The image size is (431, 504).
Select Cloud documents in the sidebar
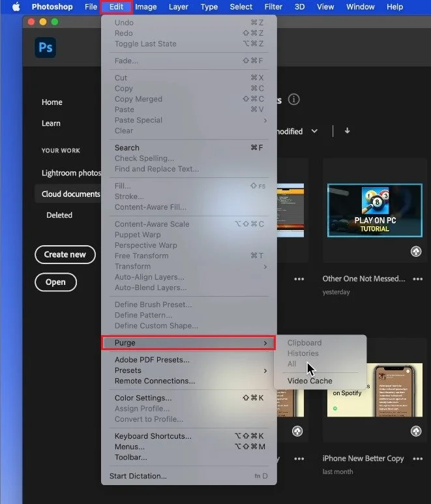click(x=68, y=194)
